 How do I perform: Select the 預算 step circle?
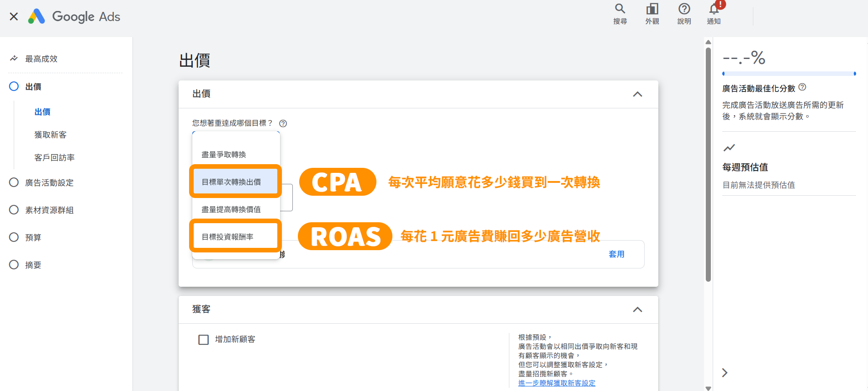14,237
